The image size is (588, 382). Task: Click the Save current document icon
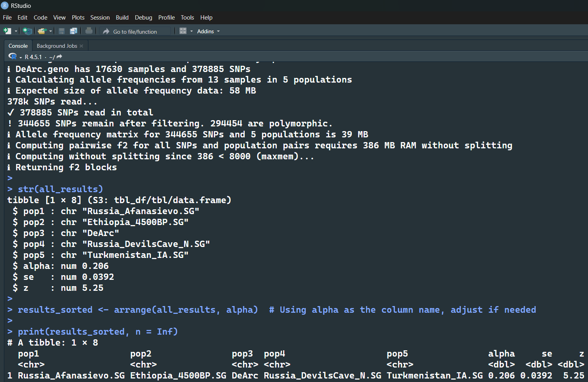pos(61,31)
